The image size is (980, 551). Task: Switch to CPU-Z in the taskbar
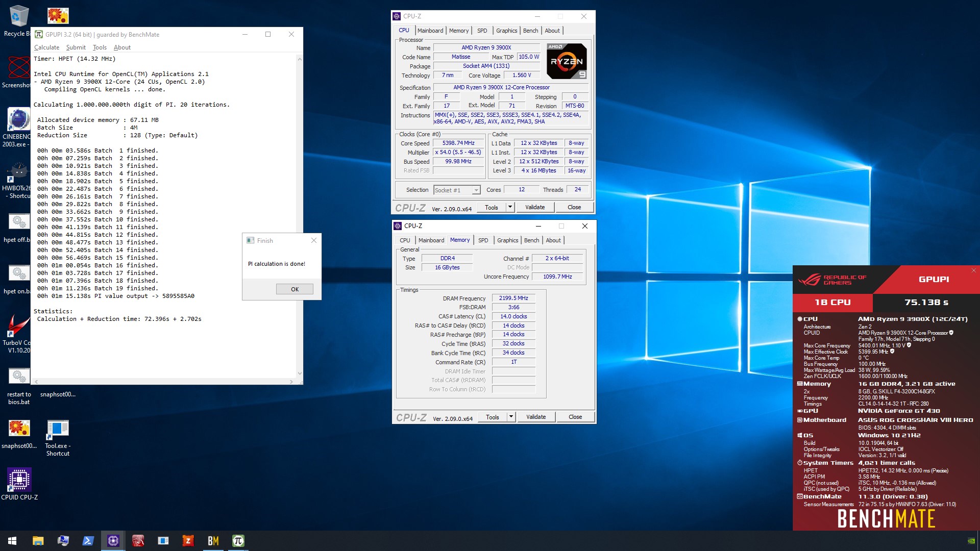click(113, 541)
